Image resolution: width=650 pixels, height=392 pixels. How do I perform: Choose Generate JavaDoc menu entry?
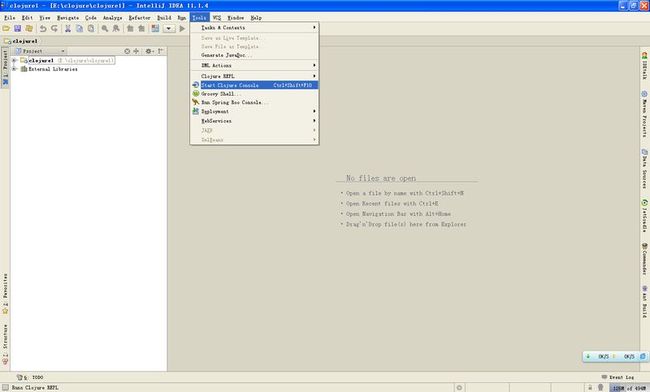254,55
